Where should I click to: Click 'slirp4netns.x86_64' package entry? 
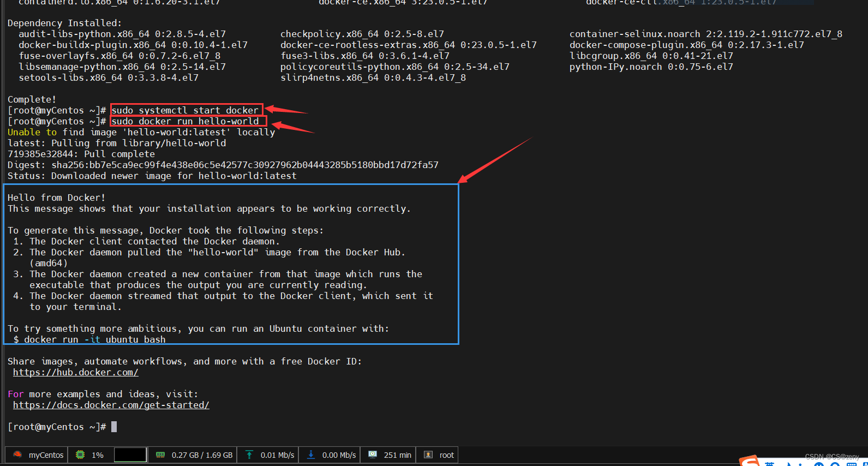[373, 77]
